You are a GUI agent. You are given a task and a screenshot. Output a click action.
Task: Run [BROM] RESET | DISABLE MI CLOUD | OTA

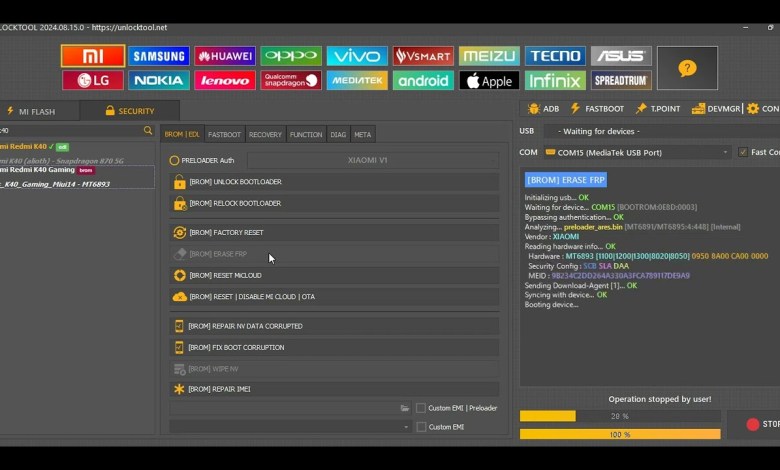(x=334, y=296)
